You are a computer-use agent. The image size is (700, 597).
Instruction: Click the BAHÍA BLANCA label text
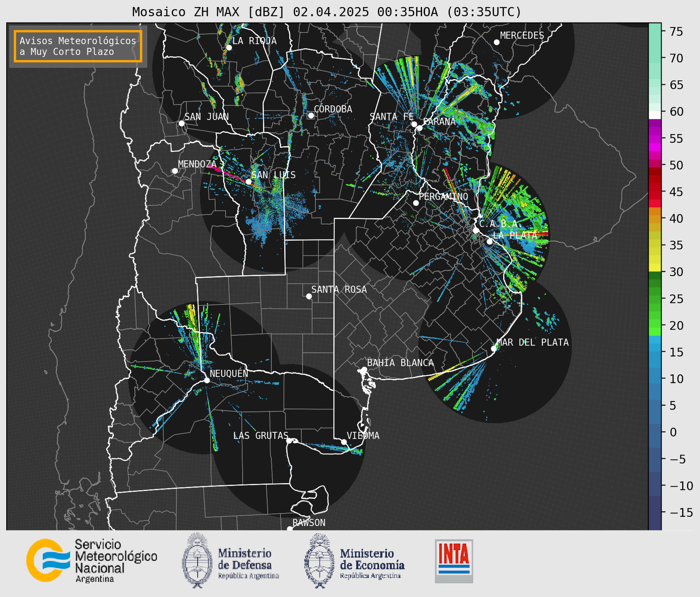tap(400, 363)
